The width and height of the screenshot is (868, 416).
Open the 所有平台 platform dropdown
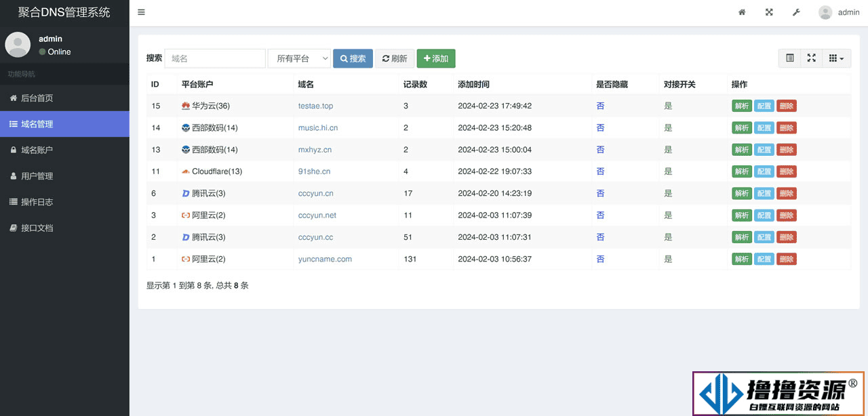click(x=299, y=58)
